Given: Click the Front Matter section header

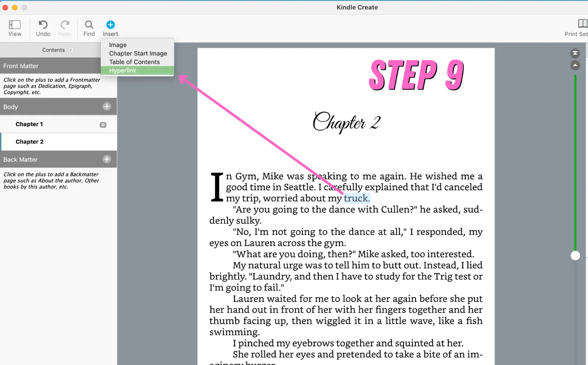Looking at the screenshot, I should pyautogui.click(x=58, y=66).
